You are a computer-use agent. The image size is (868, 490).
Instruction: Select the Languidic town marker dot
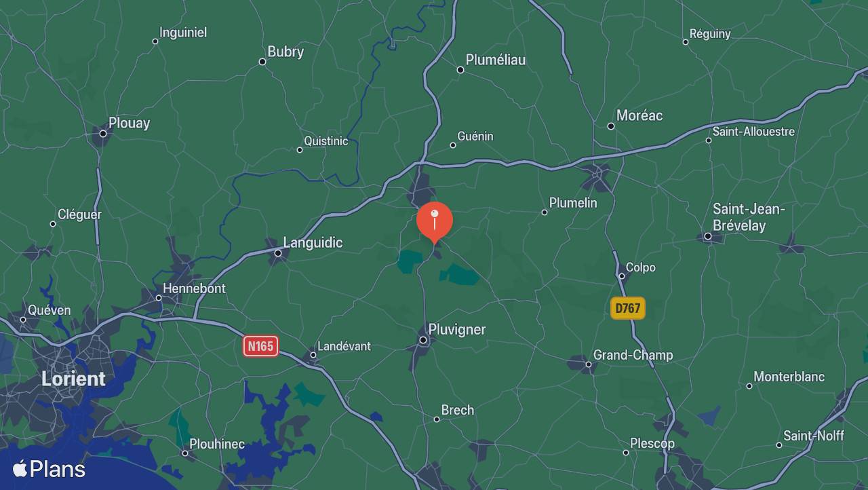278,253
